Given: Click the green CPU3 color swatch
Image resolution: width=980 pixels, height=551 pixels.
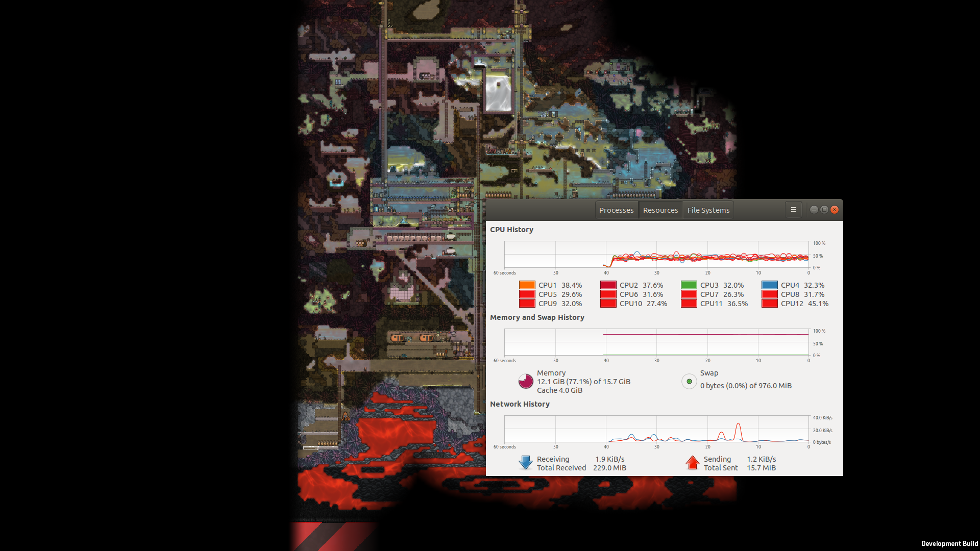Looking at the screenshot, I should coord(689,285).
